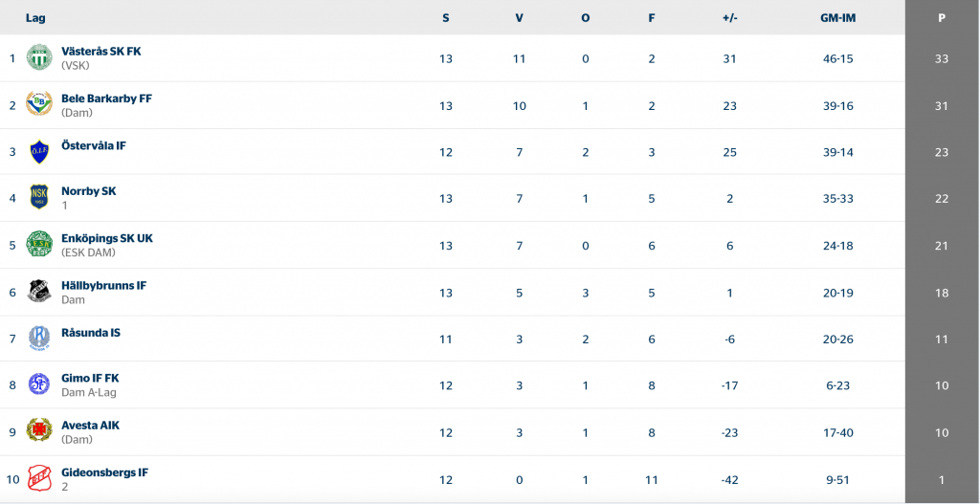980x504 pixels.
Task: Click the Gimo IF FK blue crest
Action: [39, 384]
